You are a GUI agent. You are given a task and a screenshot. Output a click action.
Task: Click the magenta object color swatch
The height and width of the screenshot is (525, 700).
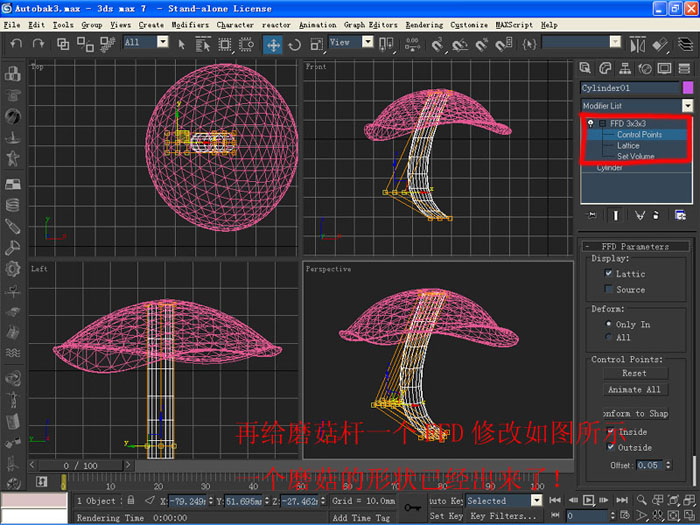[688, 88]
